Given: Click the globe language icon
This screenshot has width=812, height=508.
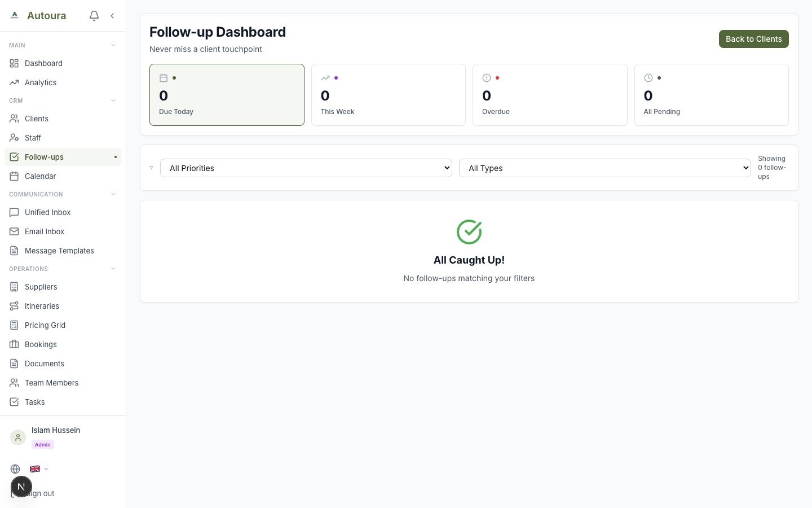Looking at the screenshot, I should pyautogui.click(x=15, y=469).
